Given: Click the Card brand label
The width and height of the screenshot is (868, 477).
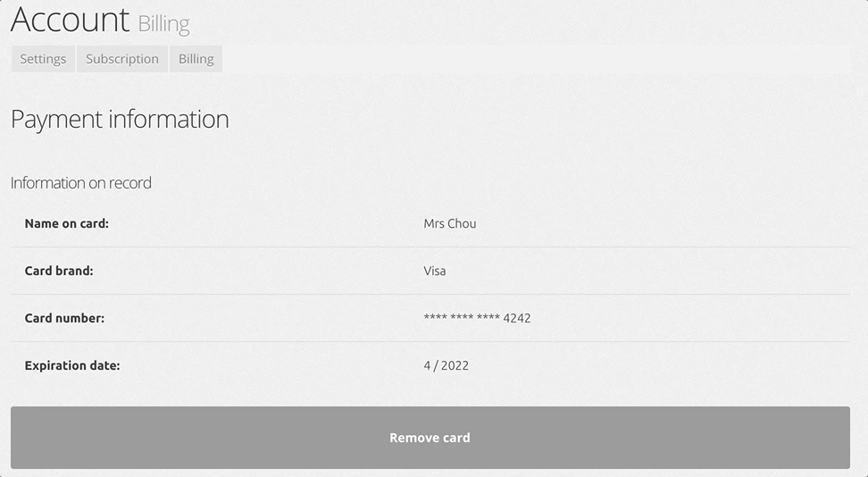Looking at the screenshot, I should click(59, 271).
